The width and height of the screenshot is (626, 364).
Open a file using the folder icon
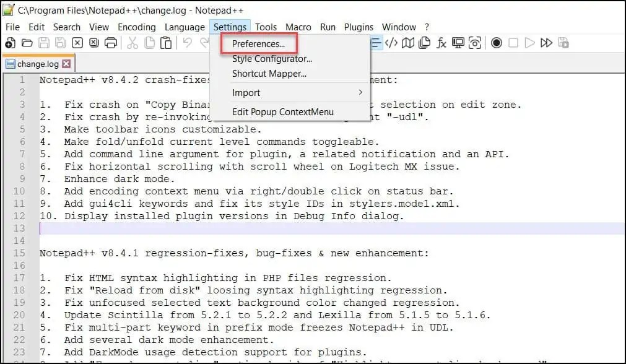[x=27, y=42]
